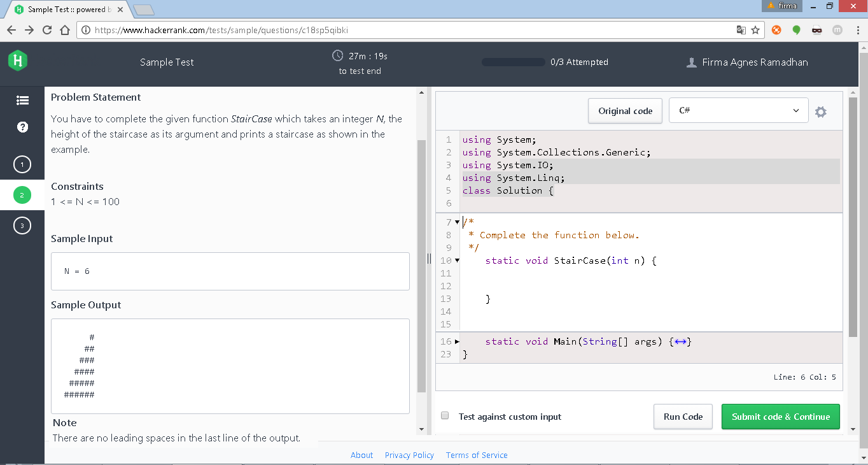
Task: Reload the page
Action: pos(46,30)
